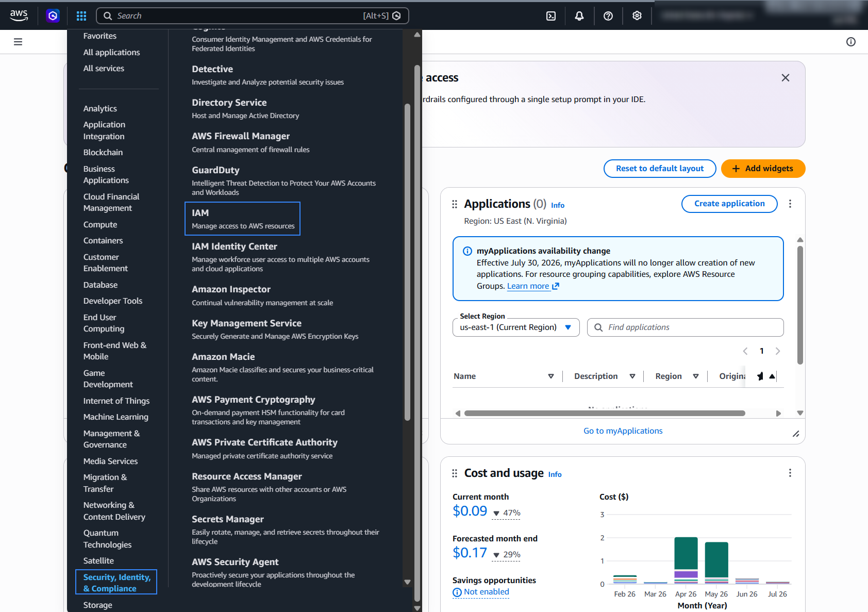
Task: Open All services in the menu
Action: click(104, 68)
